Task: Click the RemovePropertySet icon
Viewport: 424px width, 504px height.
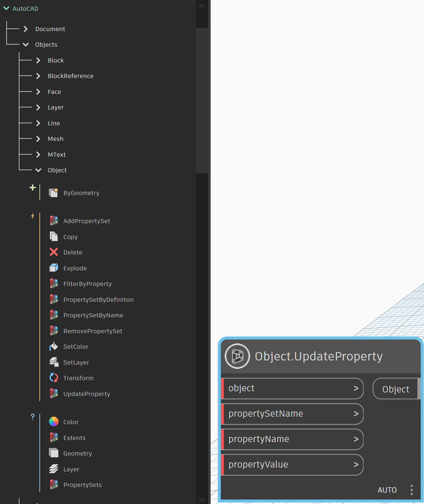Action: point(54,331)
